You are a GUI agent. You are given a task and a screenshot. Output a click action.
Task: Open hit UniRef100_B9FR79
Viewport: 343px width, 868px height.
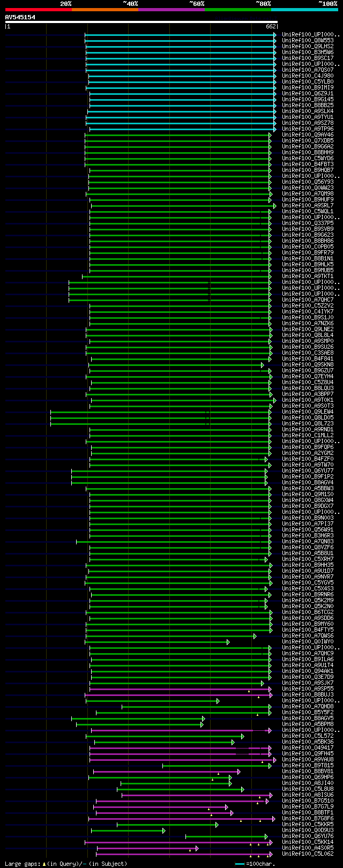pyautogui.click(x=308, y=252)
